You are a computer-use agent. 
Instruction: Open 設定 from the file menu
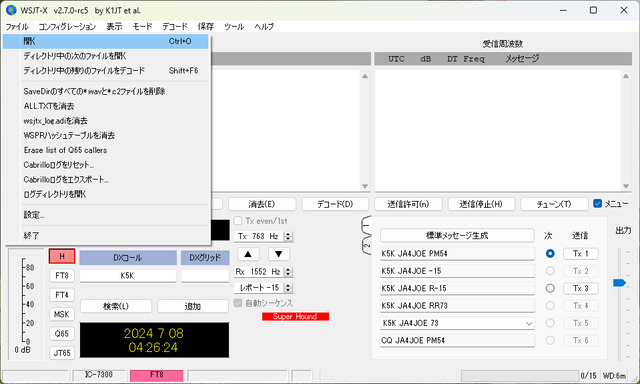tap(106, 215)
